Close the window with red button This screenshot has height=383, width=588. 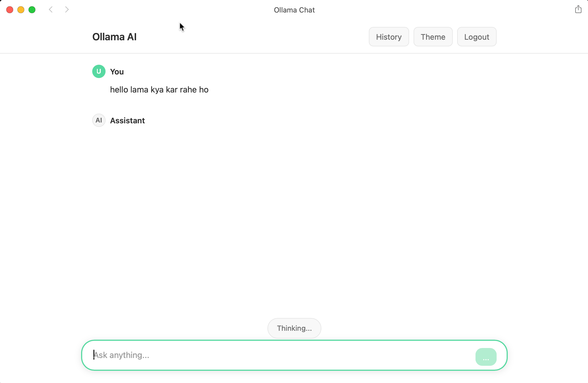pyautogui.click(x=10, y=10)
